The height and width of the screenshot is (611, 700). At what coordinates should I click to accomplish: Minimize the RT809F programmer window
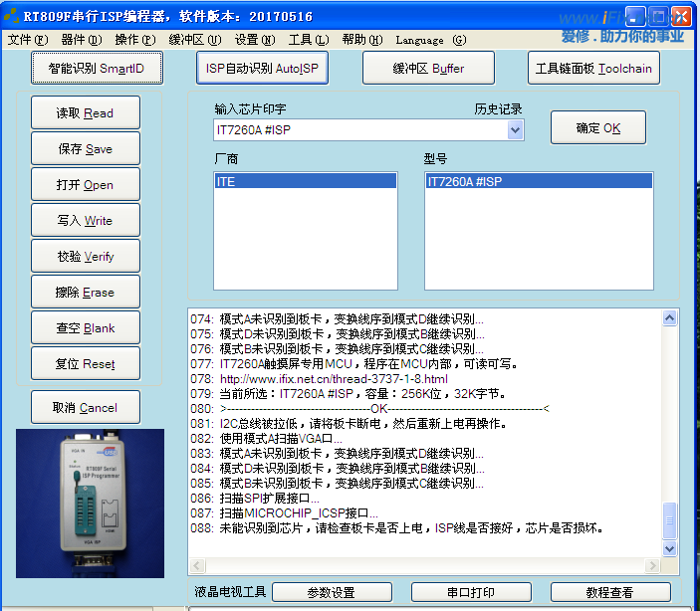pos(635,17)
